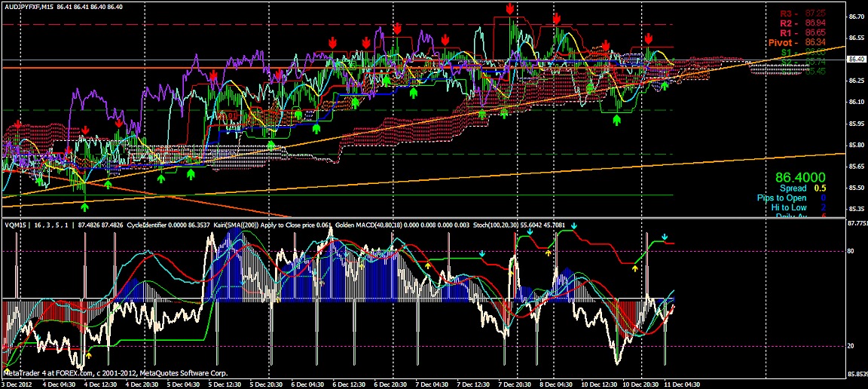
Task: Click the Spread value label
Action: tap(793, 188)
